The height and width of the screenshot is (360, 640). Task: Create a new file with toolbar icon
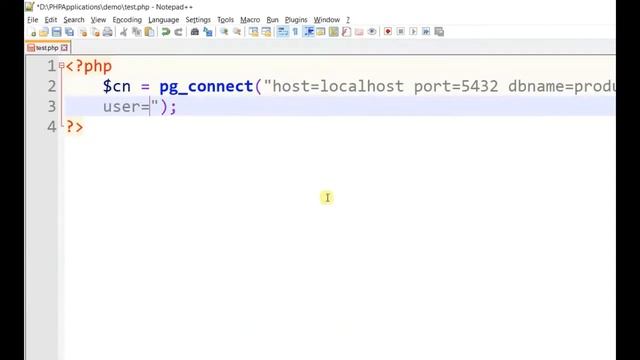(32, 32)
